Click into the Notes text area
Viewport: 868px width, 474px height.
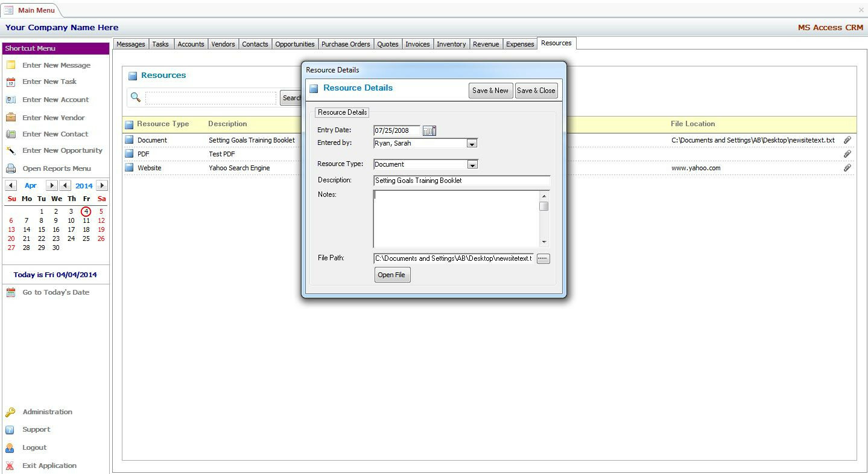(457, 219)
